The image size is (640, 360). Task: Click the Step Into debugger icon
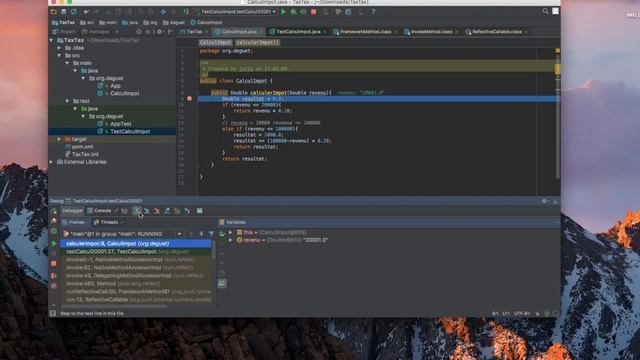point(147,211)
